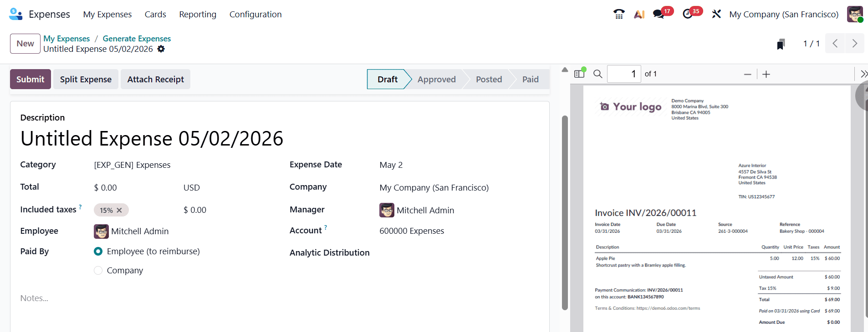
Task: Open the My Expenses menu
Action: tap(107, 14)
